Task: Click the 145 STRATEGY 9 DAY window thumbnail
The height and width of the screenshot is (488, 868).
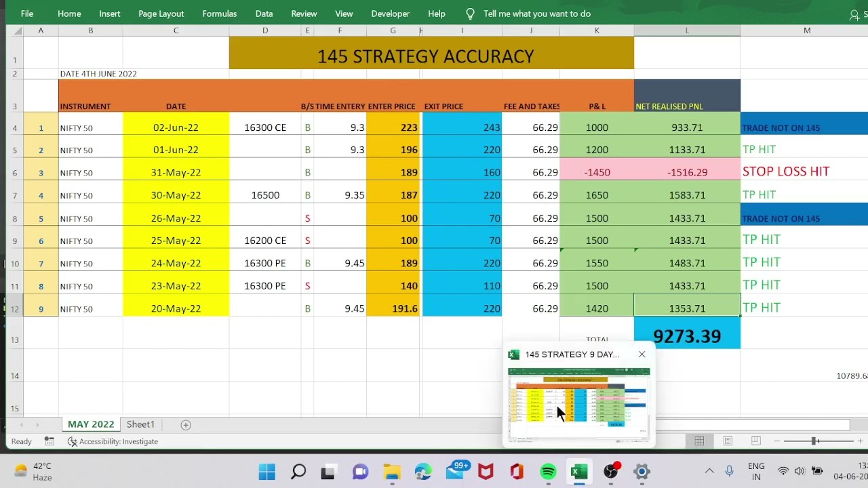Action: (578, 404)
